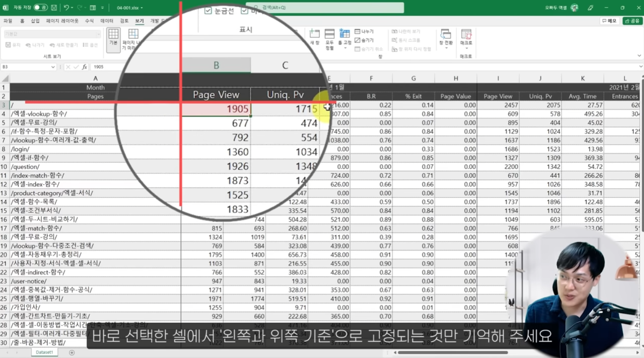Screen dimensions: 644x358
Task: Click the 모두 정렬 (Arrange All) icon
Action: coord(329,34)
